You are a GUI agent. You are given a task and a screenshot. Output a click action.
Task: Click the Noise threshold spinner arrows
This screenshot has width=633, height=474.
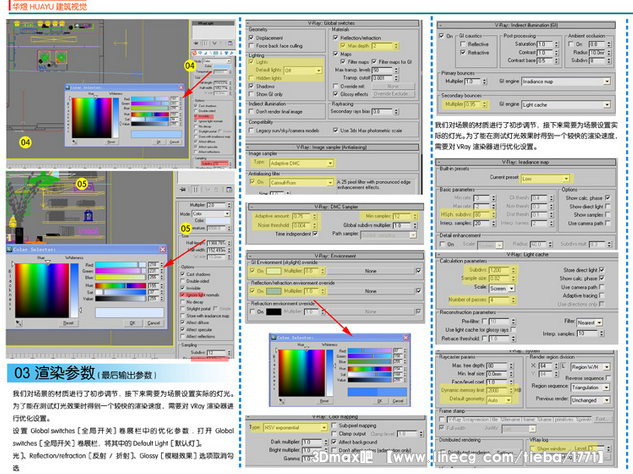click(314, 225)
